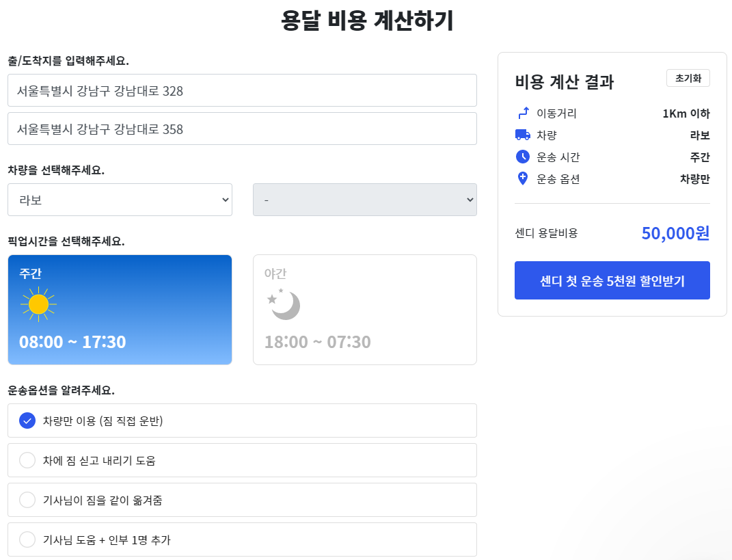Click the 초기화 reset button

(688, 77)
